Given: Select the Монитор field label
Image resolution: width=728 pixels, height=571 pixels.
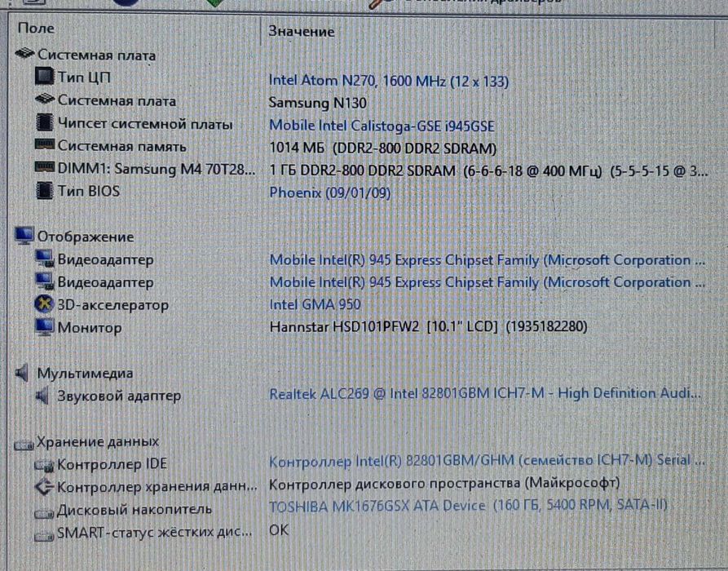Looking at the screenshot, I should (x=90, y=328).
